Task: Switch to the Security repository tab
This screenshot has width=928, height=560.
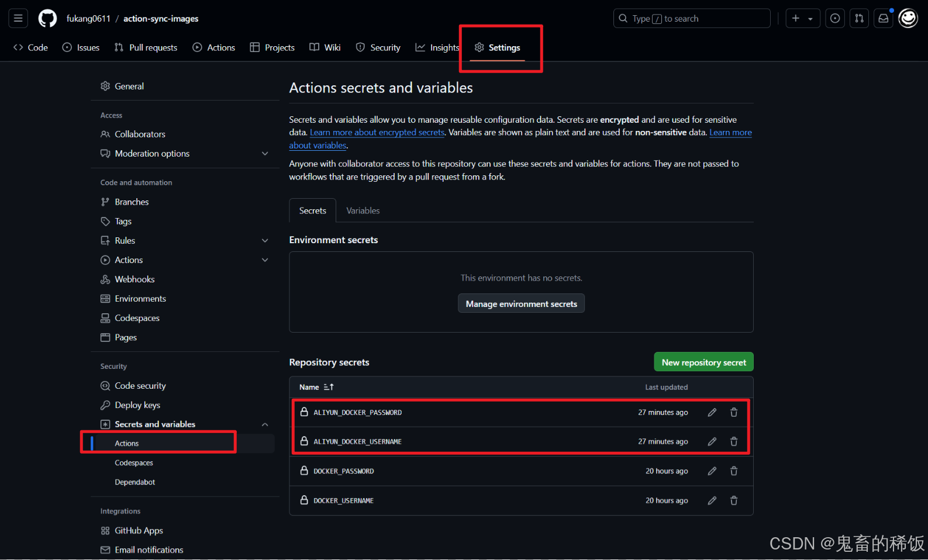Action: click(378, 47)
